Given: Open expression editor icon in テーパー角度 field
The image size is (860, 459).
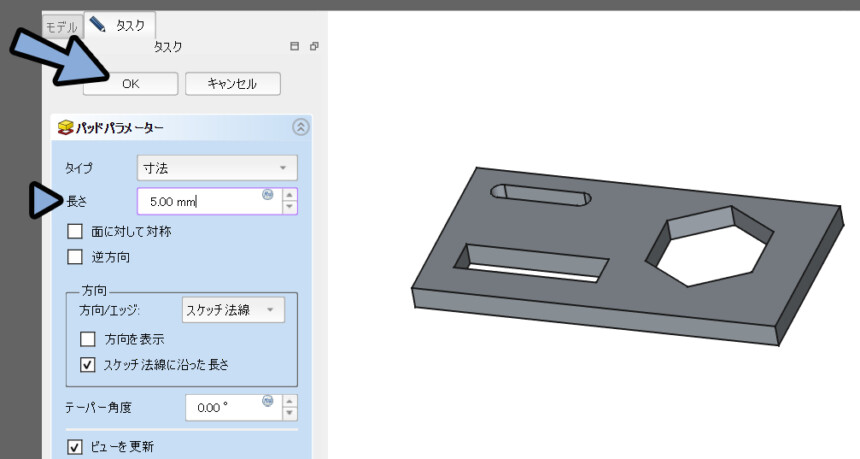Looking at the screenshot, I should point(268,401).
